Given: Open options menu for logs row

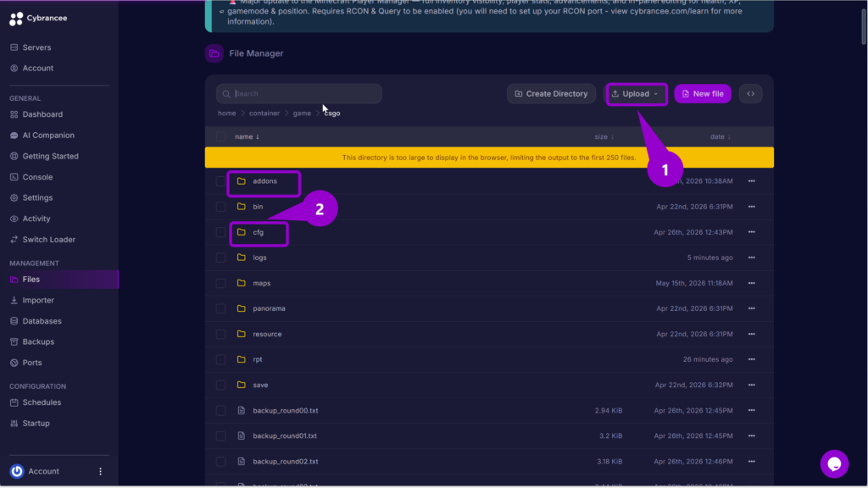Looking at the screenshot, I should (x=751, y=258).
